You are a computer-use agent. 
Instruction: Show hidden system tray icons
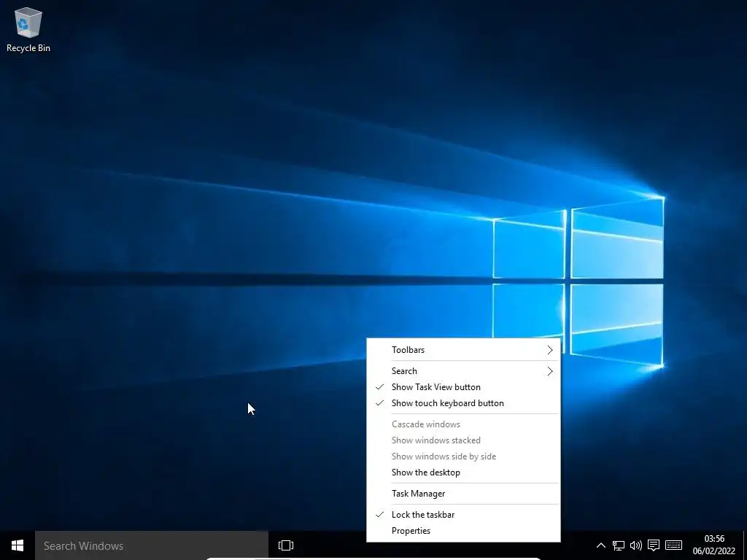[x=601, y=545]
